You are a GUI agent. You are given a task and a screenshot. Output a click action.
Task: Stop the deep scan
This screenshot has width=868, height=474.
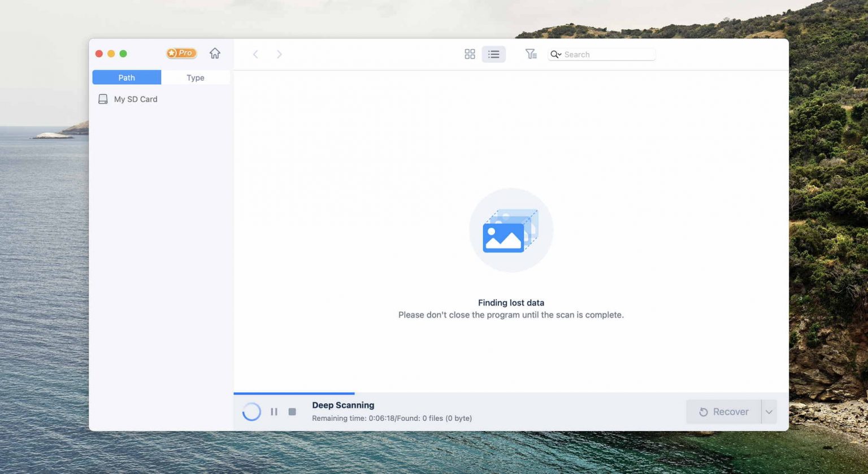(292, 412)
